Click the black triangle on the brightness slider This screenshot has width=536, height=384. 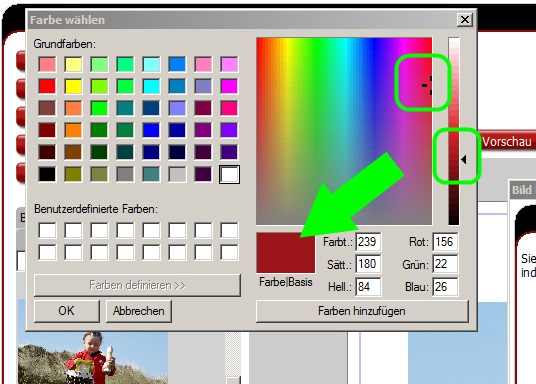[x=464, y=159]
